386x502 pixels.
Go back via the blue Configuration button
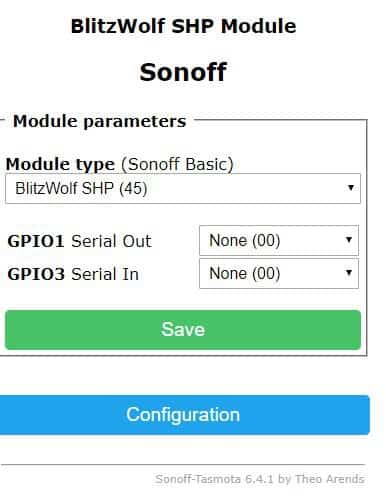(183, 415)
